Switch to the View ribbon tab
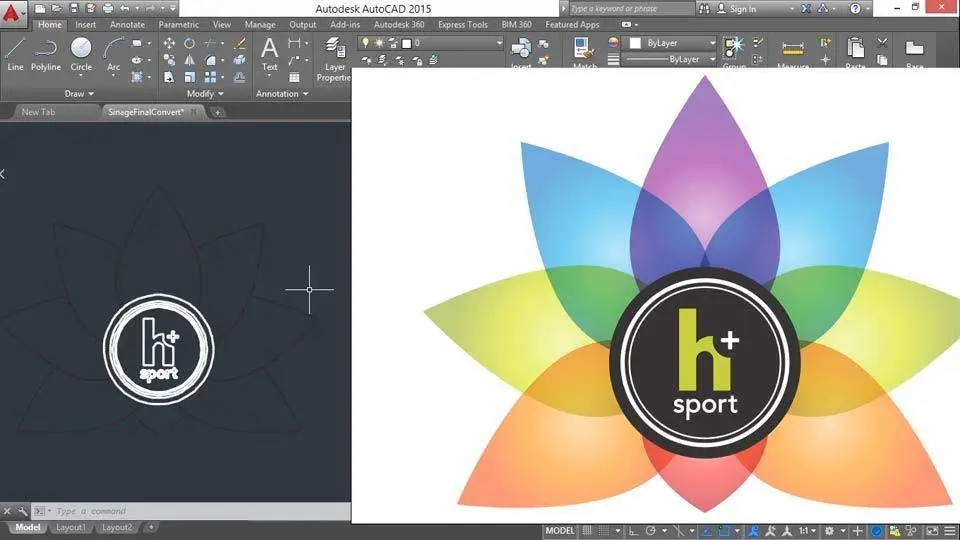Image resolution: width=960 pixels, height=540 pixels. pyautogui.click(x=222, y=24)
